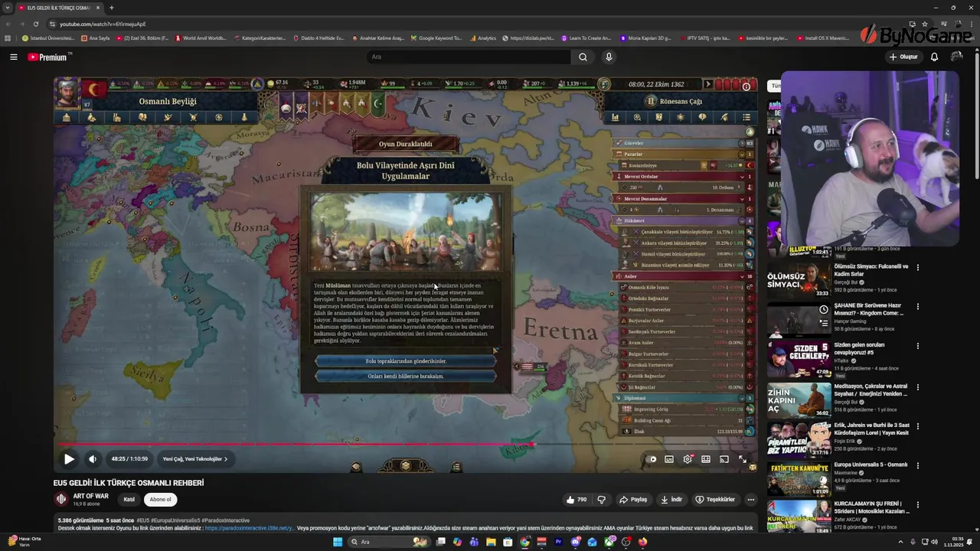Go to the YouTube Premium home logo
980x551 pixels.
tap(49, 57)
